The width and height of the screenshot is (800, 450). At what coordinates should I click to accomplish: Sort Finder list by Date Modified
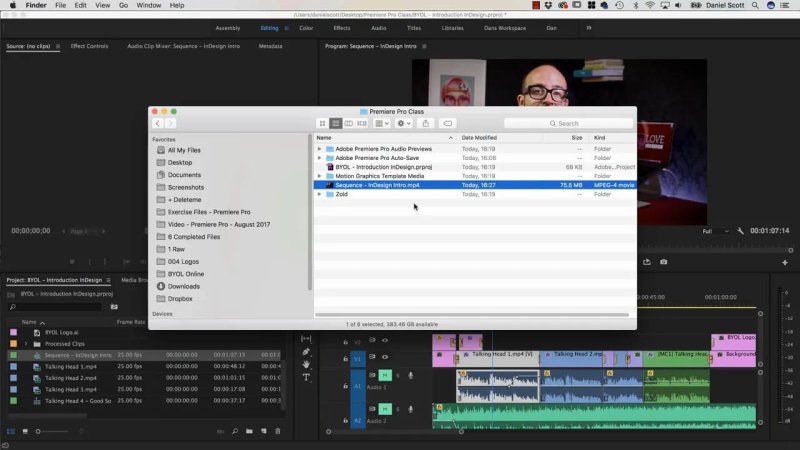click(x=479, y=138)
